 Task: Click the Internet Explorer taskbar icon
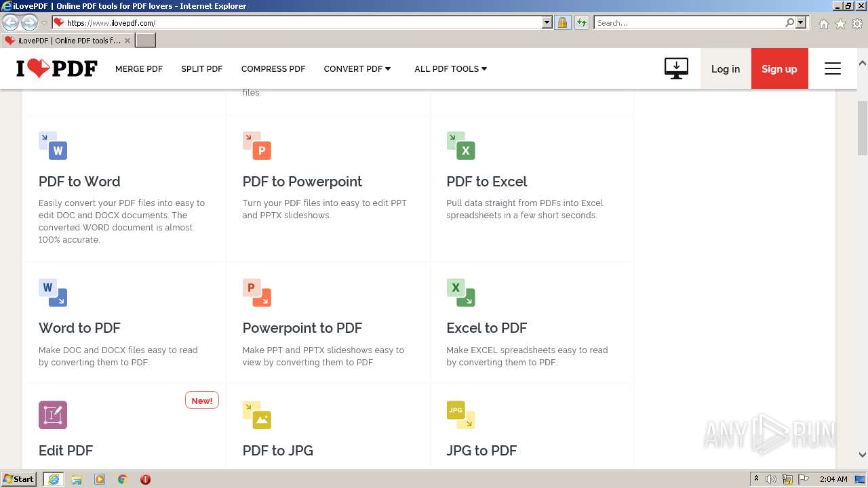coord(54,479)
